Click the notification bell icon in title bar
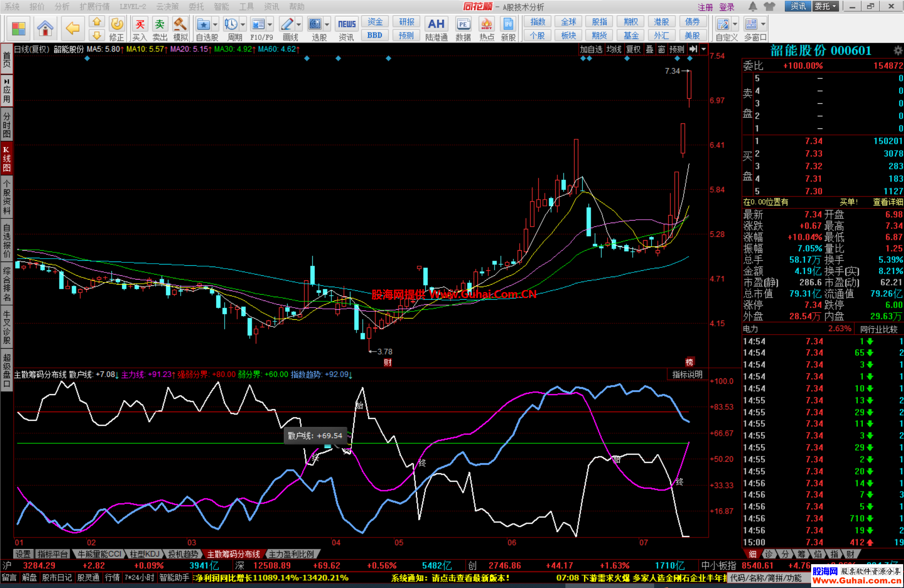The height and width of the screenshot is (588, 904). [x=752, y=6]
